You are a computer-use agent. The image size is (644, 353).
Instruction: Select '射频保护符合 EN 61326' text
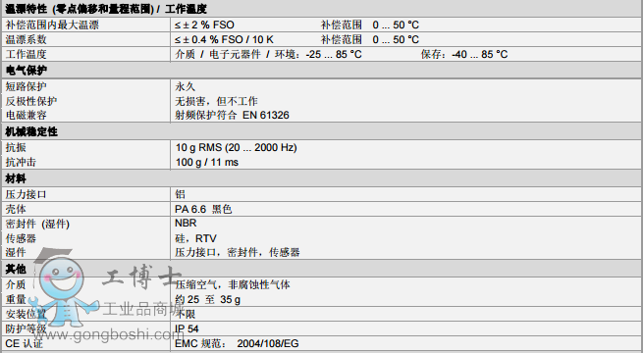pos(232,115)
